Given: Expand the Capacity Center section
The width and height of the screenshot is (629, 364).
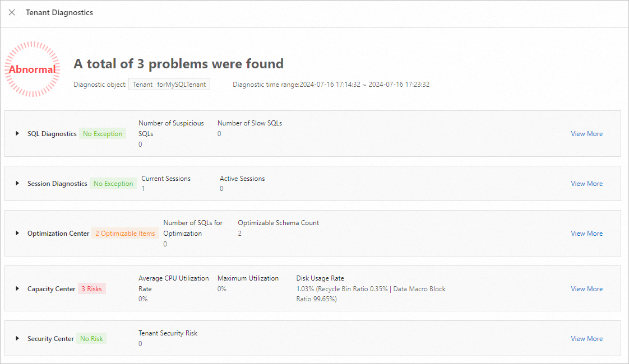Looking at the screenshot, I should coord(17,288).
